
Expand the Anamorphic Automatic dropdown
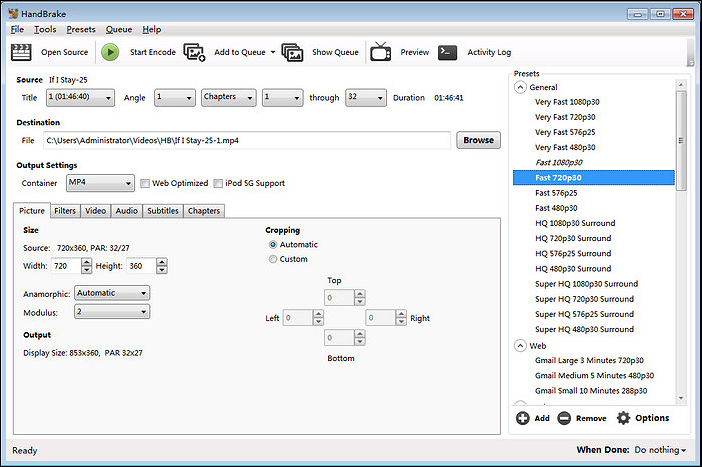tap(112, 293)
